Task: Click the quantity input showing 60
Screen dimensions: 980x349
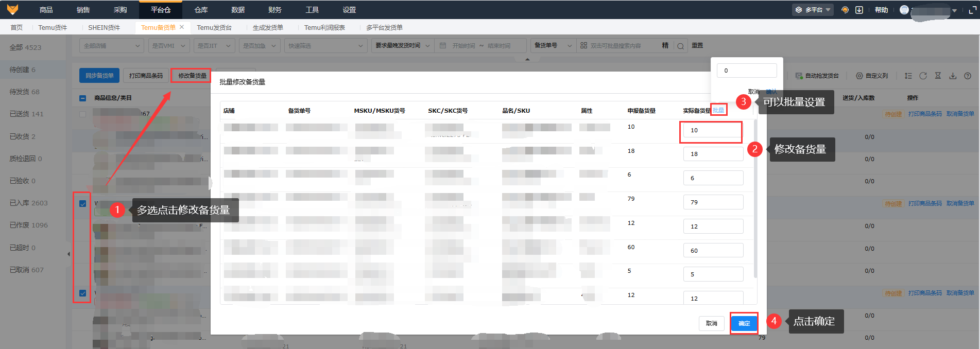Action: pos(713,251)
